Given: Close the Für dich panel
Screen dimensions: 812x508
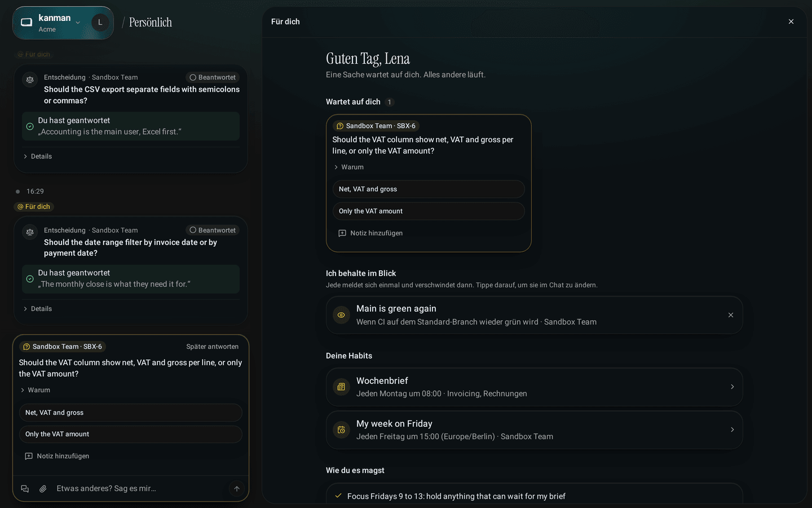Looking at the screenshot, I should pyautogui.click(x=791, y=21).
